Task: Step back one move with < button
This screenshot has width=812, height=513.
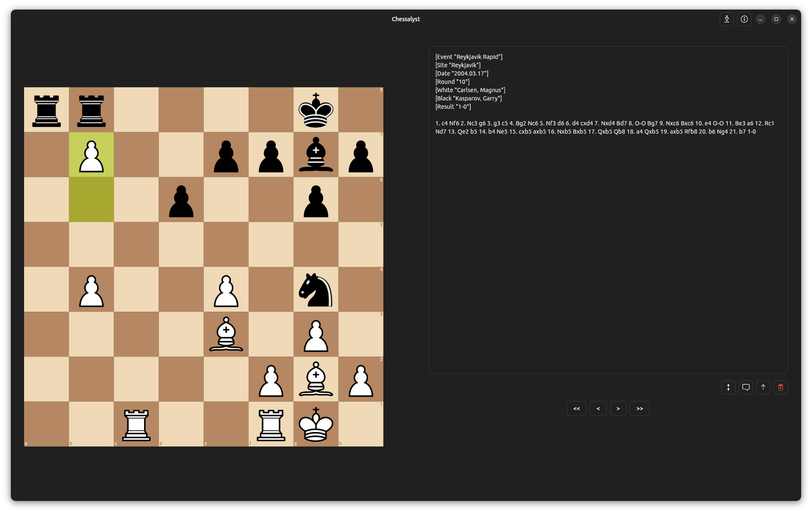Action: pyautogui.click(x=598, y=408)
